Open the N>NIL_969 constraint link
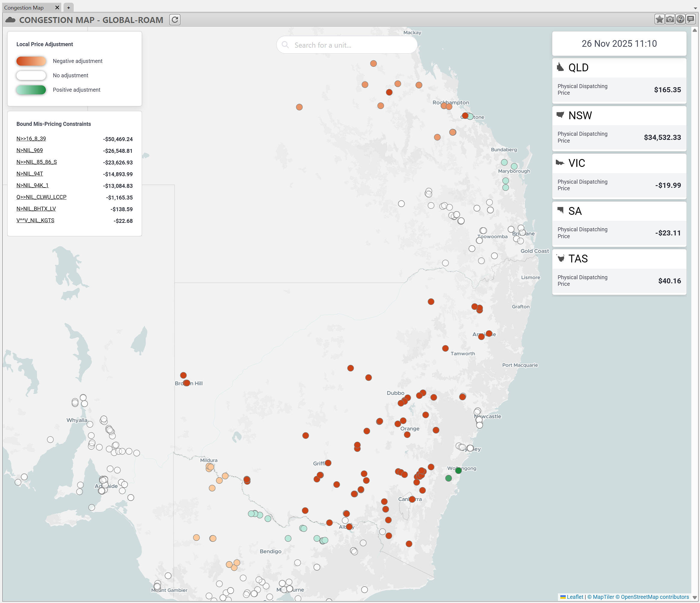Viewport: 700px width, 603px height. pos(30,150)
